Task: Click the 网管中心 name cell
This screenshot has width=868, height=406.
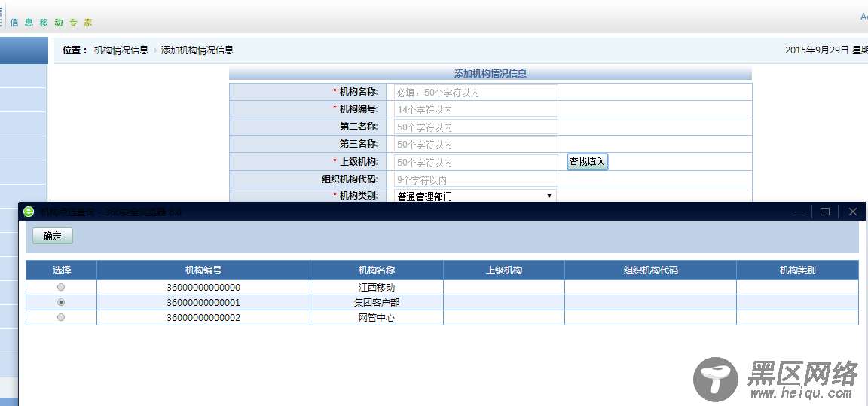Action: (x=377, y=318)
